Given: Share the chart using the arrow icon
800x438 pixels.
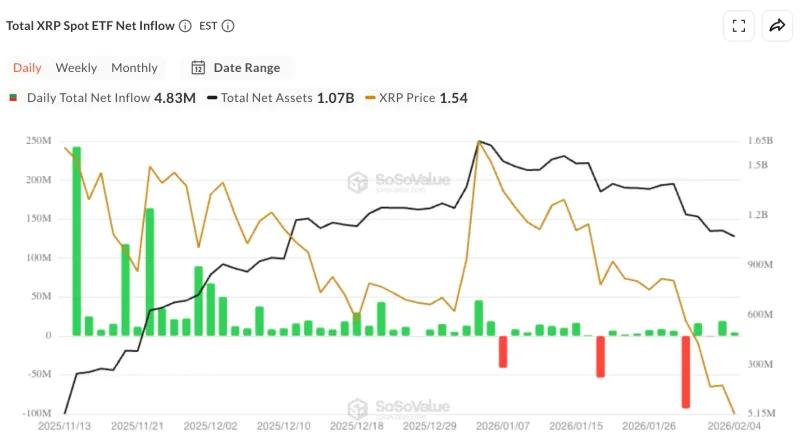Looking at the screenshot, I should click(777, 26).
